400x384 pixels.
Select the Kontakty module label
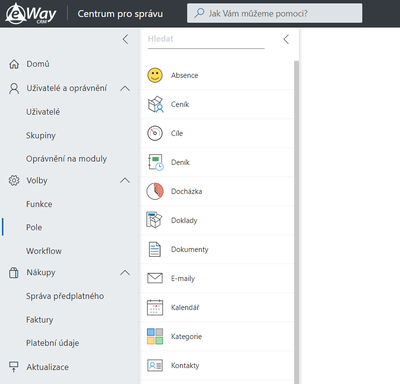(185, 365)
